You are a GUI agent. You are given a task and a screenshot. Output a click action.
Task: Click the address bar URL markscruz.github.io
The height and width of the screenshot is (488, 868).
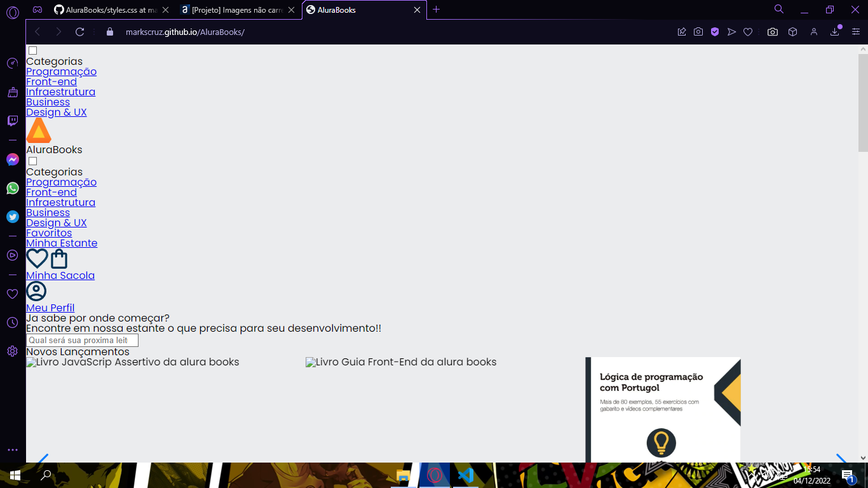point(185,32)
